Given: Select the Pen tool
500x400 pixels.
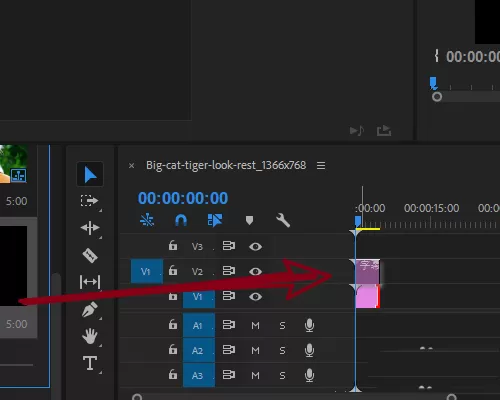Looking at the screenshot, I should pos(90,309).
